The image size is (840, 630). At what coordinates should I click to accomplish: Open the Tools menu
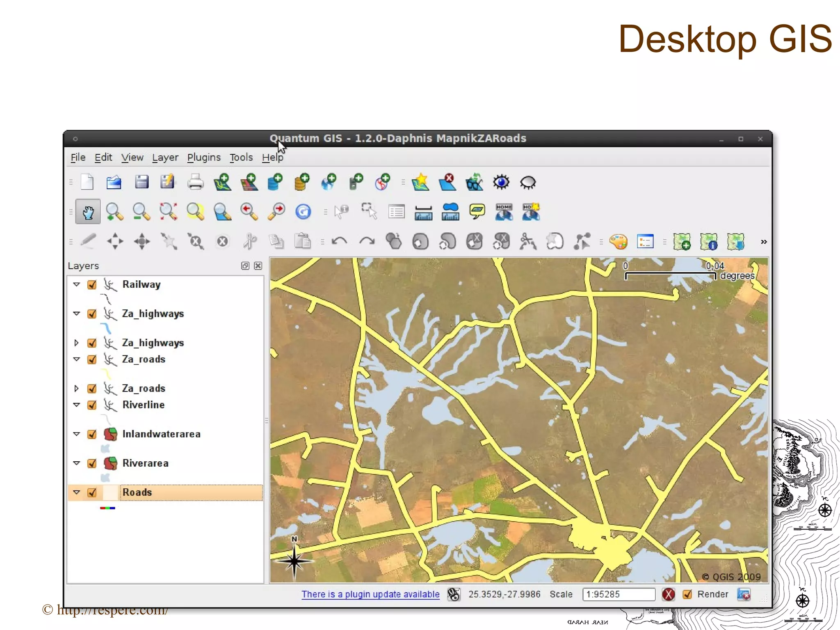tap(241, 157)
